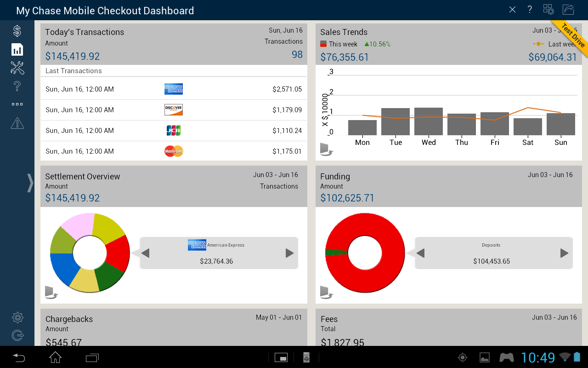Select the MasterCard $1,175.01 transaction
The image size is (588, 368).
[174, 151]
